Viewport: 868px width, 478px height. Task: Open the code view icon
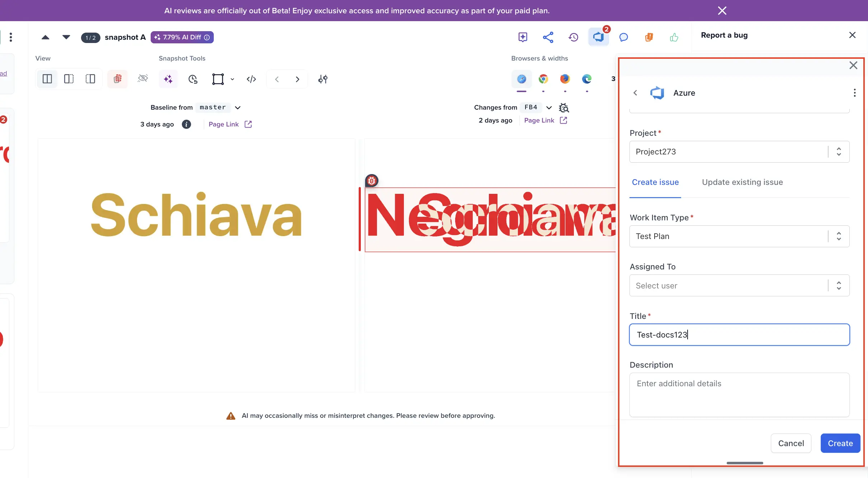tap(251, 79)
